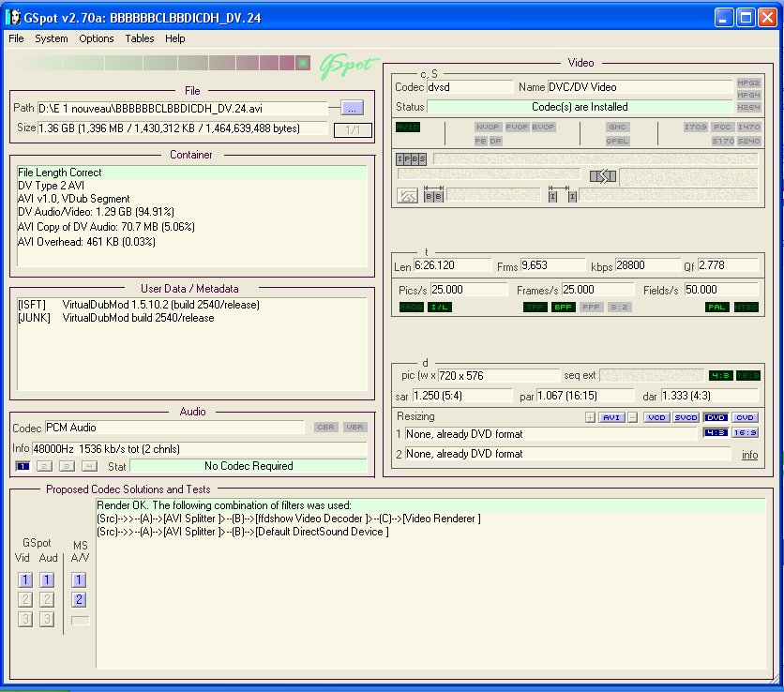
Task: Click the TFF field order indicator
Action: [535, 307]
